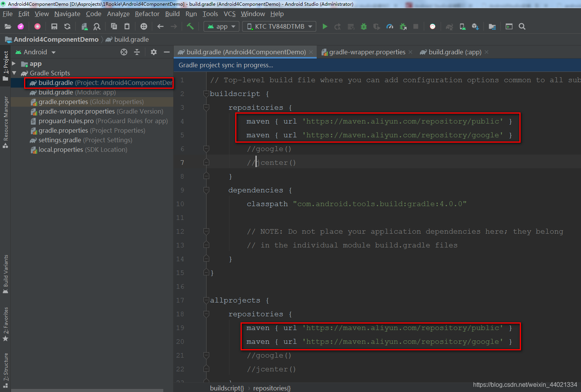Open the AVD Manager icon
581x392 pixels.
tap(462, 26)
